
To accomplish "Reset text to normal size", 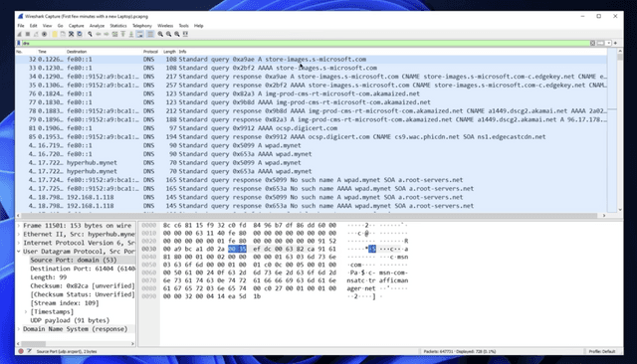I will [x=177, y=34].
